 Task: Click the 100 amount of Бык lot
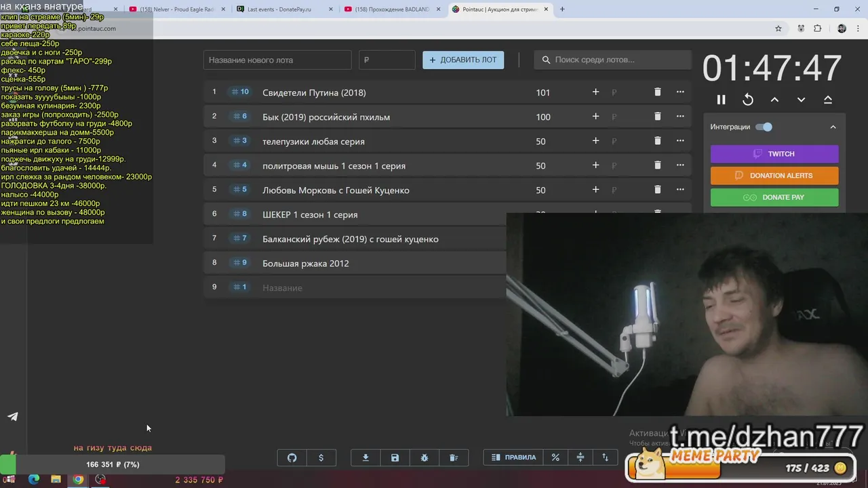coord(542,117)
